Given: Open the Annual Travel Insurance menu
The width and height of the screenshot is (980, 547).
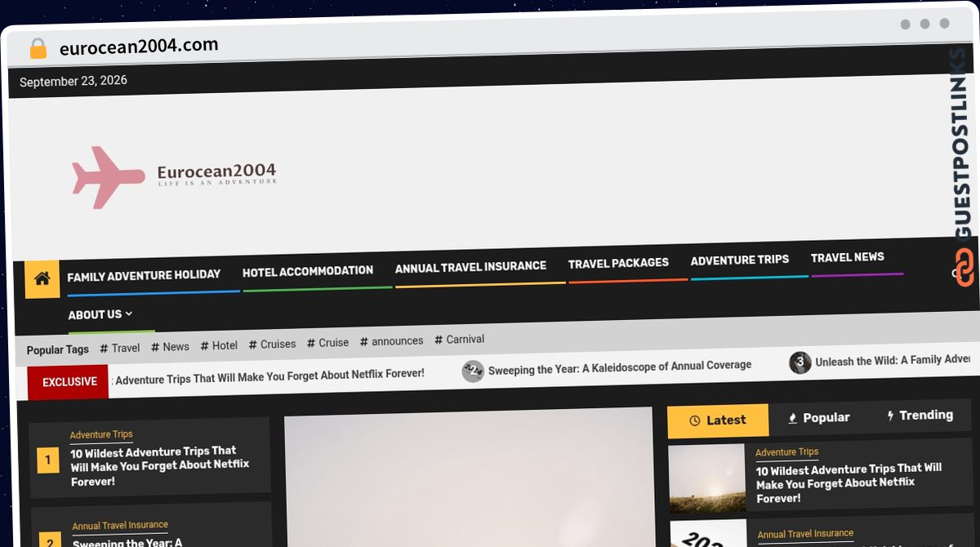Looking at the screenshot, I should pyautogui.click(x=470, y=267).
